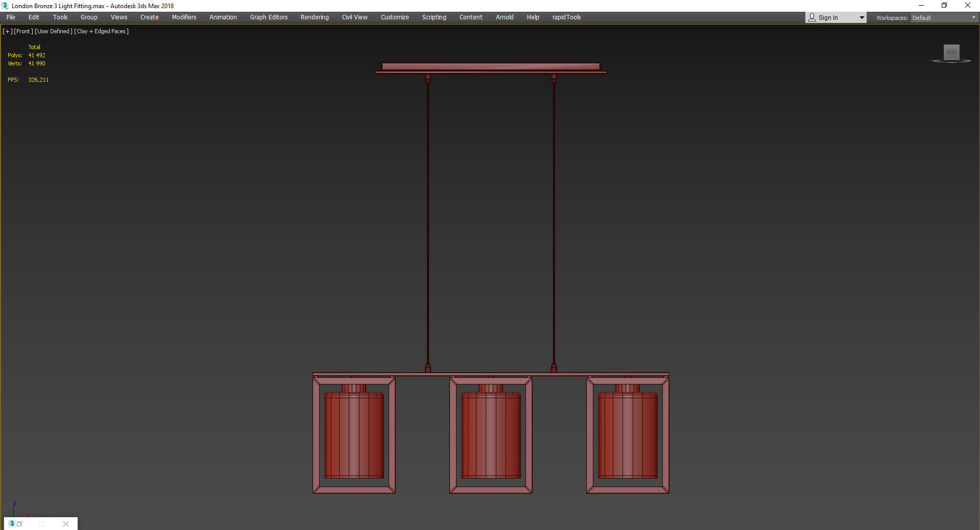Viewport: 980px width, 530px height.
Task: Open the Customize menu
Action: [395, 17]
